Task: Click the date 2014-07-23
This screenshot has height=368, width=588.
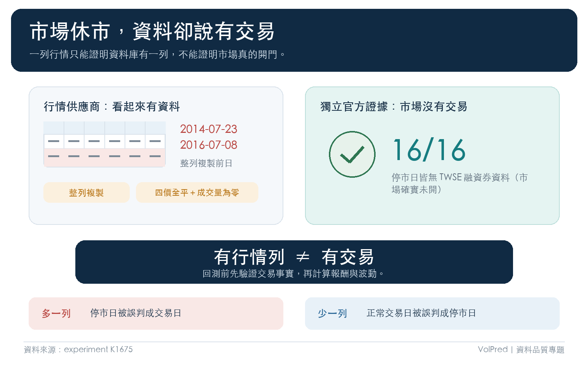Action: pyautogui.click(x=208, y=129)
